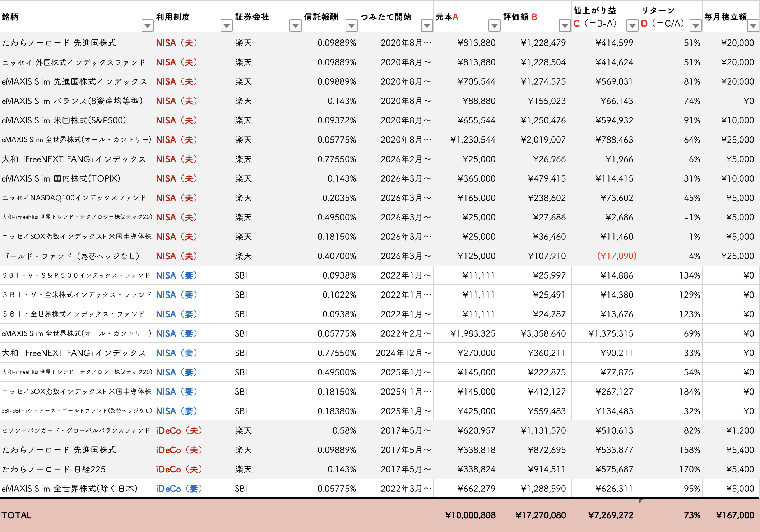The image size is (760, 532).
Task: Select the 184% return cell
Action: coord(671,392)
